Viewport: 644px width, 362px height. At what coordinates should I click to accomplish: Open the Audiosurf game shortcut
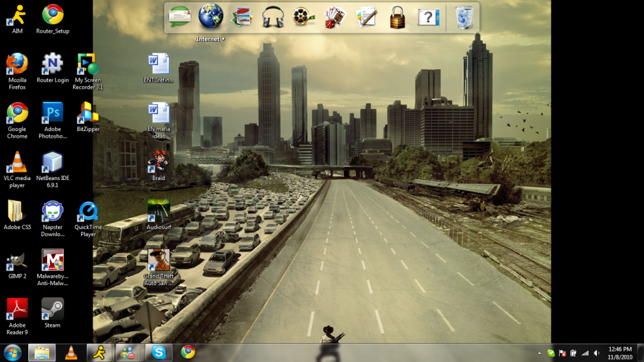159,211
